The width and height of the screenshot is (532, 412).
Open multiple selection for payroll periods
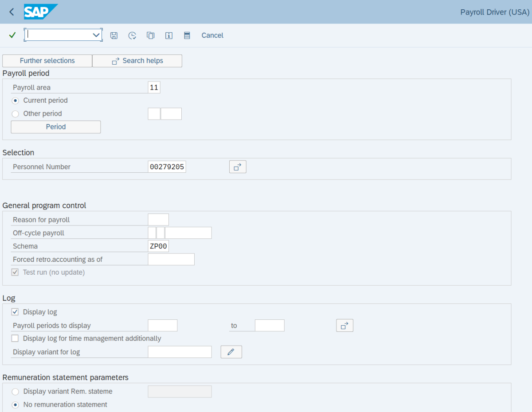pos(344,325)
